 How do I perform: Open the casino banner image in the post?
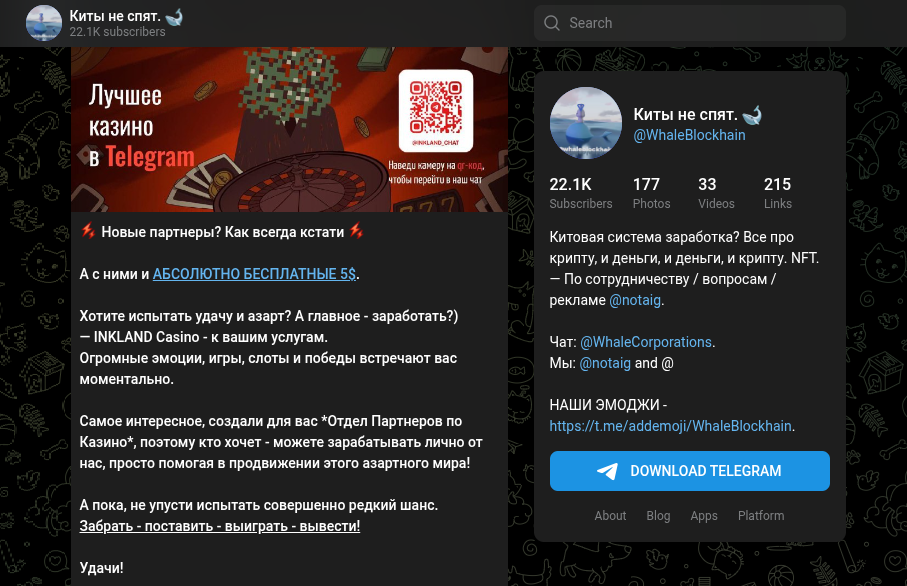(289, 130)
